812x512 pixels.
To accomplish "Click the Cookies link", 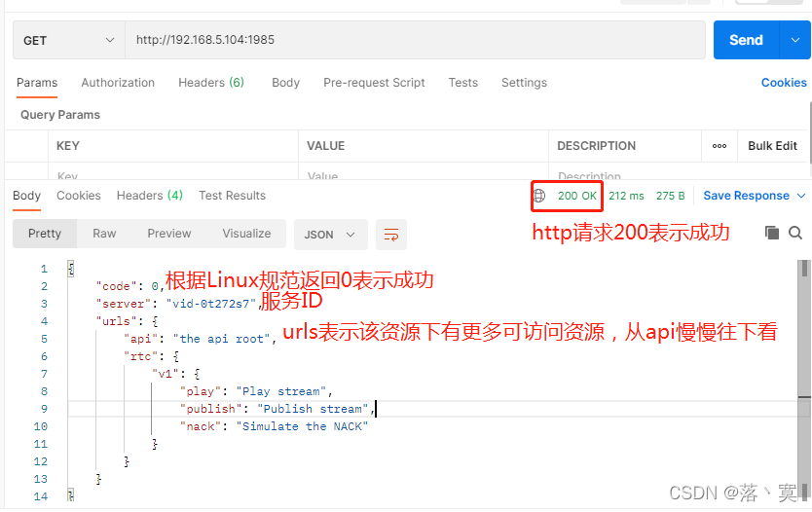I will coord(784,83).
